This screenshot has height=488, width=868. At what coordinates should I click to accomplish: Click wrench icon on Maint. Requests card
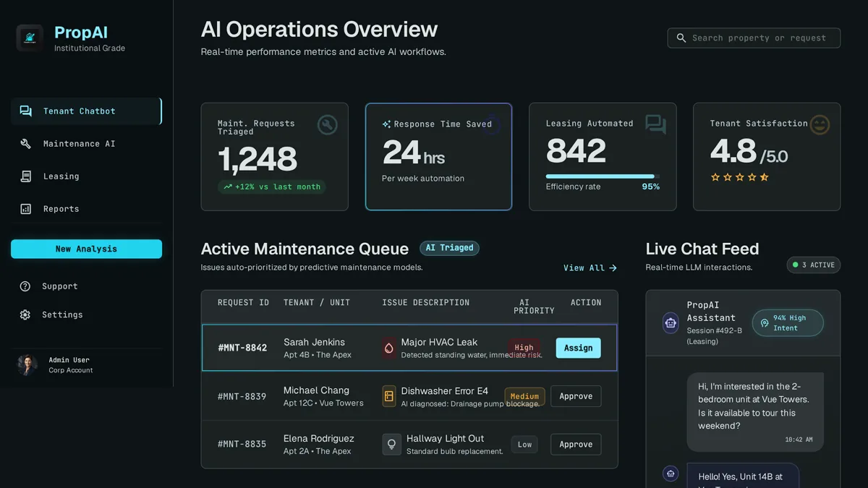328,125
